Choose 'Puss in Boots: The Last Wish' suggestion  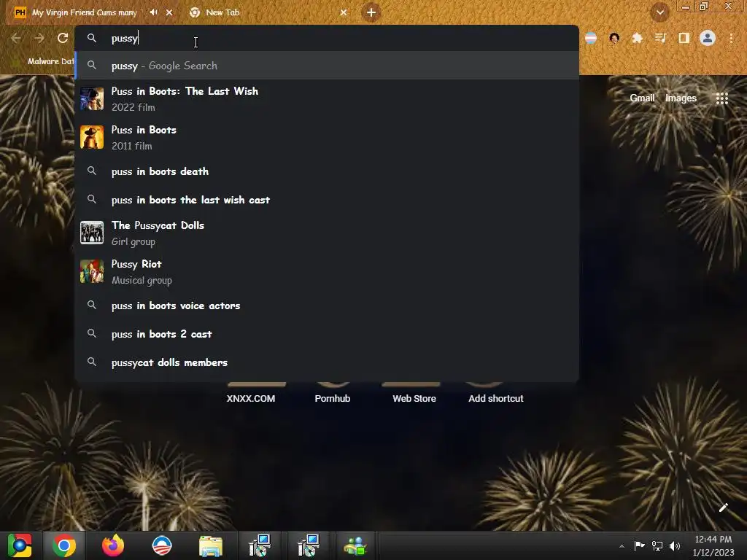pyautogui.click(x=327, y=98)
